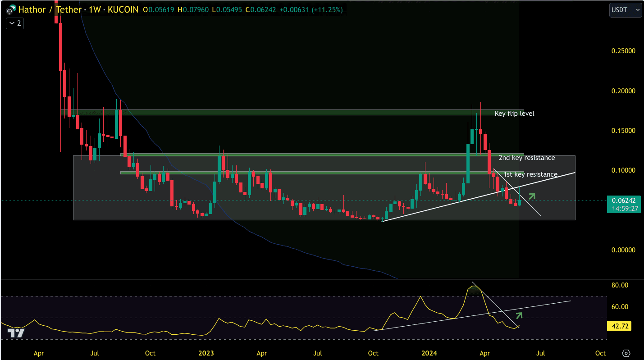Click the 0.25000 price axis label

tap(623, 51)
